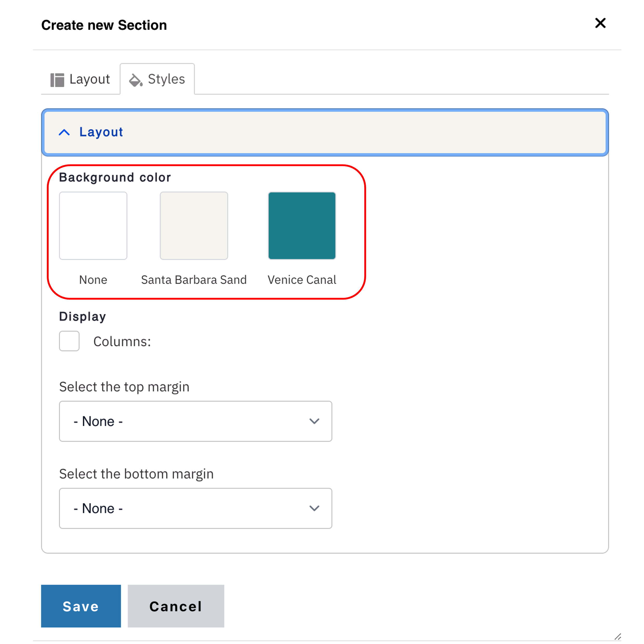Pick the Venice Canal teal swatch
This screenshot has height=644, width=644.
click(302, 226)
